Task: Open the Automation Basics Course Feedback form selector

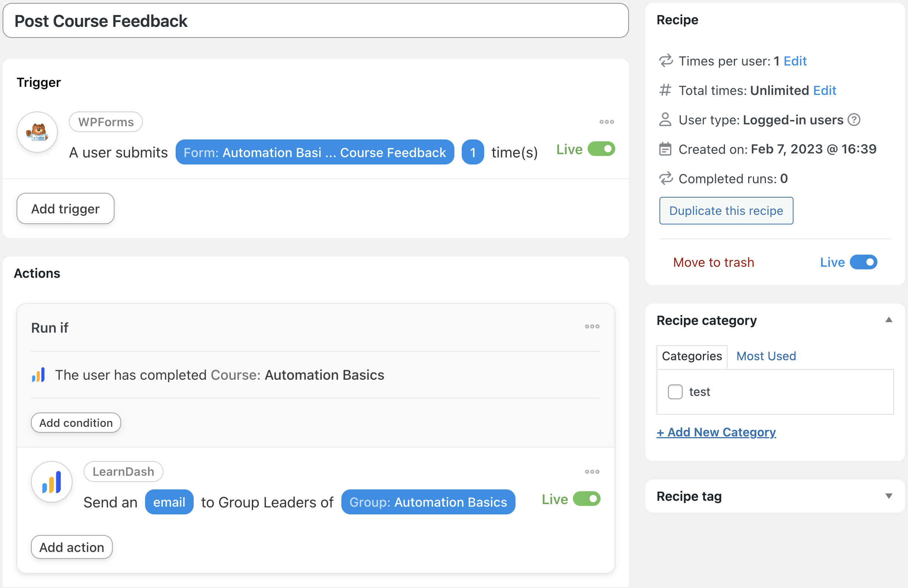Action: coord(315,152)
